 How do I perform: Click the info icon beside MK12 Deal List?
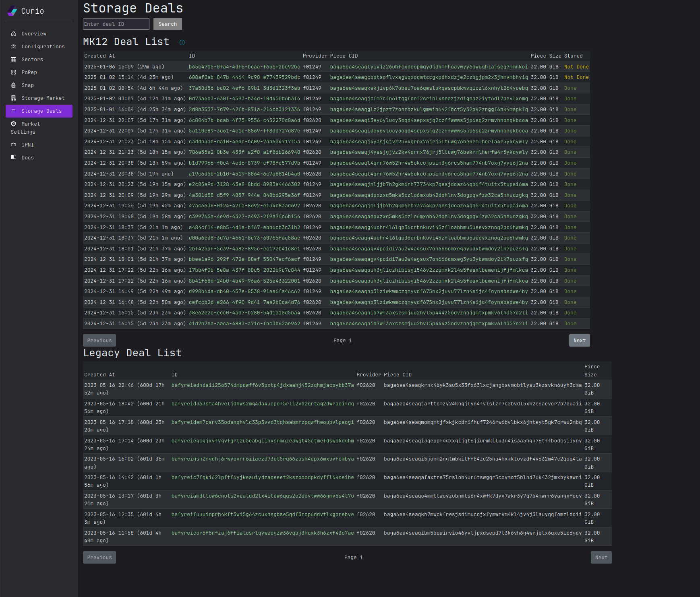coord(182,43)
